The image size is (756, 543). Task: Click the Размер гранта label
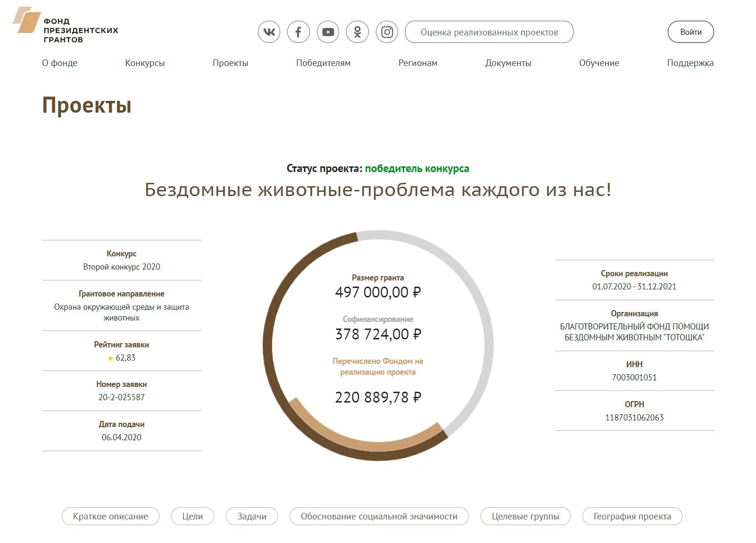tap(378, 278)
